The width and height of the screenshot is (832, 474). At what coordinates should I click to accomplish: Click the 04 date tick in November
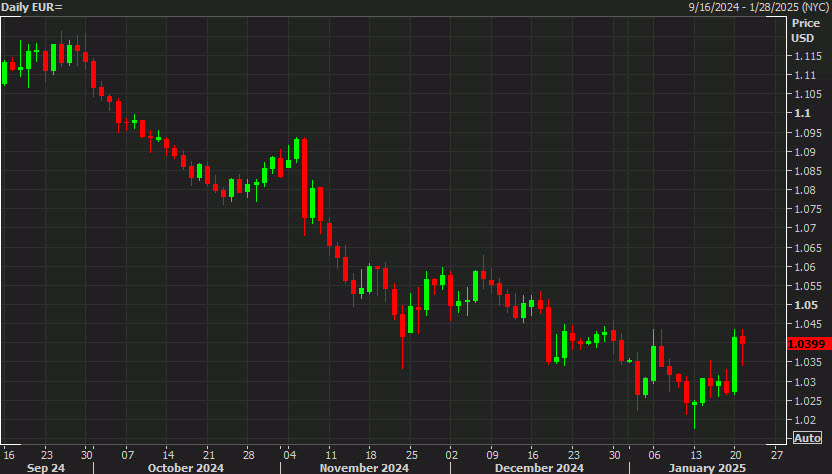(x=290, y=455)
